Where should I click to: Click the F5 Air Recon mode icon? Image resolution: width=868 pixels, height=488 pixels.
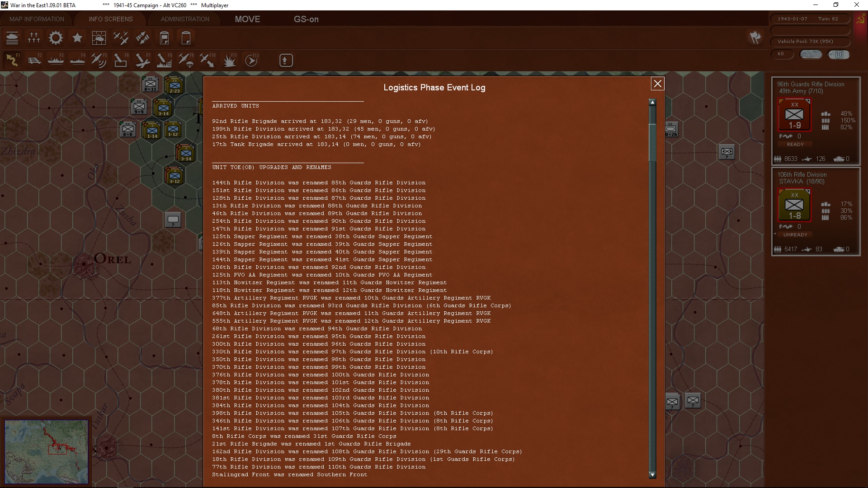pyautogui.click(x=99, y=60)
